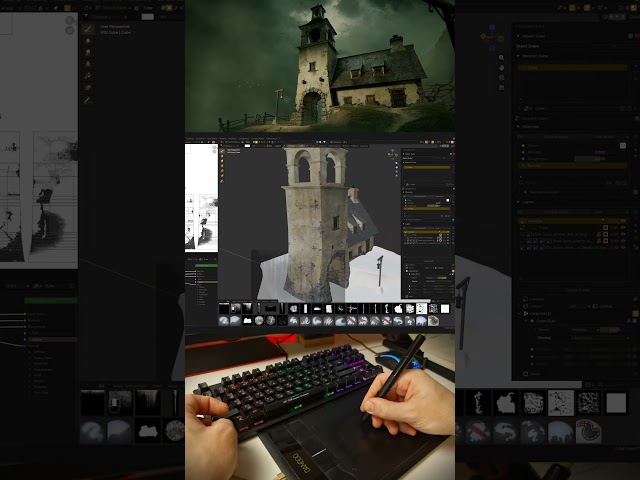Screen dimensions: 640x480
Task: Open the Color channel's gray color swatch
Action: click(x=623, y=145)
